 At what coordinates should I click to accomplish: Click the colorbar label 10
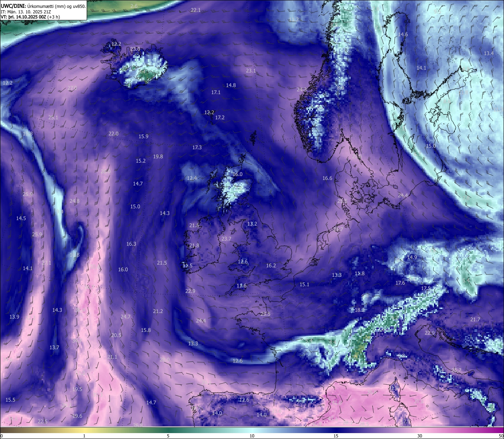coord(252,436)
